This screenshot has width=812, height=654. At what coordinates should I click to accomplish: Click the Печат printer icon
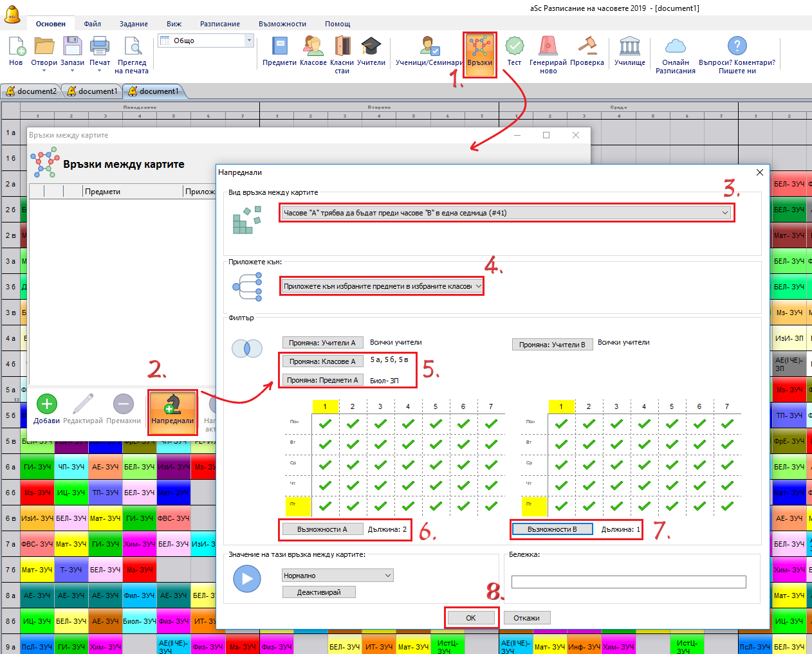tap(99, 47)
